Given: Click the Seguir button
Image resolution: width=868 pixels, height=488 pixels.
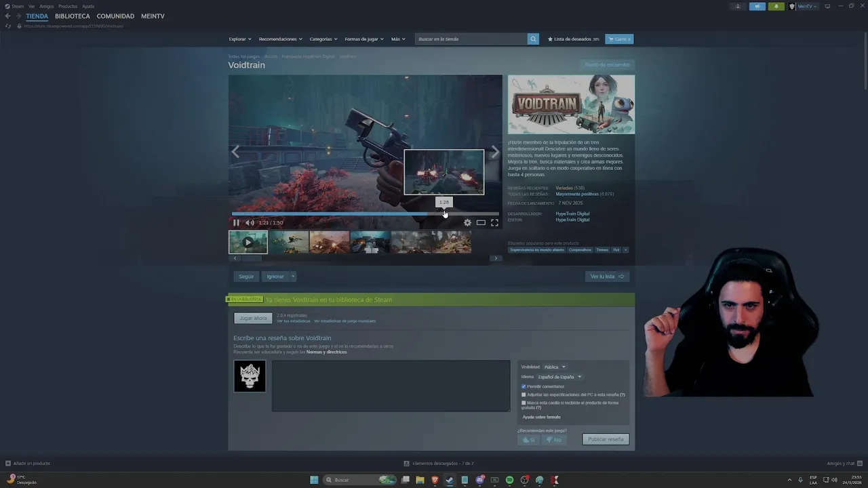Looking at the screenshot, I should pyautogui.click(x=246, y=277).
